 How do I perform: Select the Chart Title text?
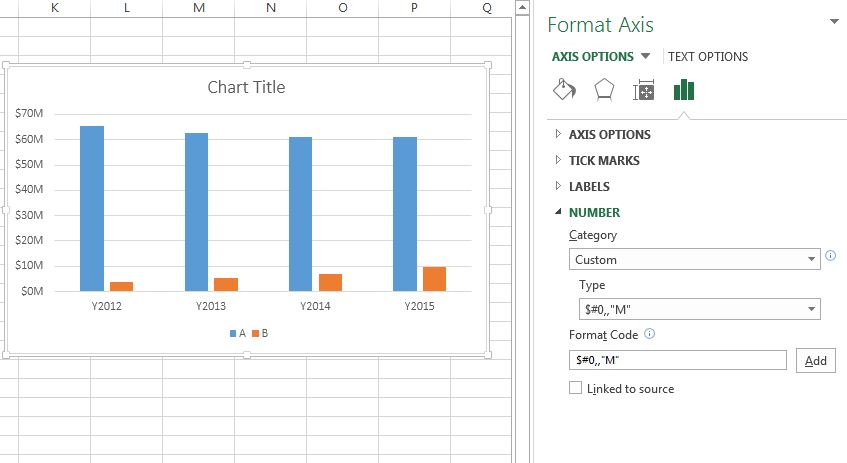pos(246,88)
